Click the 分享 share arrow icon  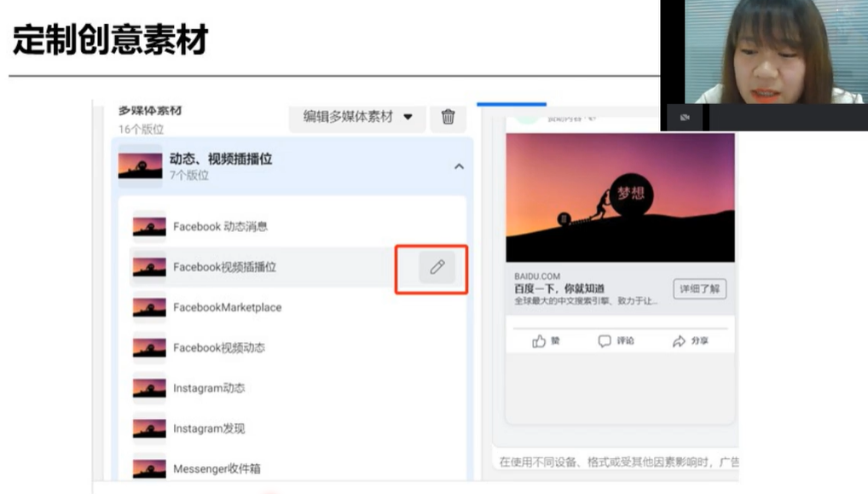click(x=679, y=340)
